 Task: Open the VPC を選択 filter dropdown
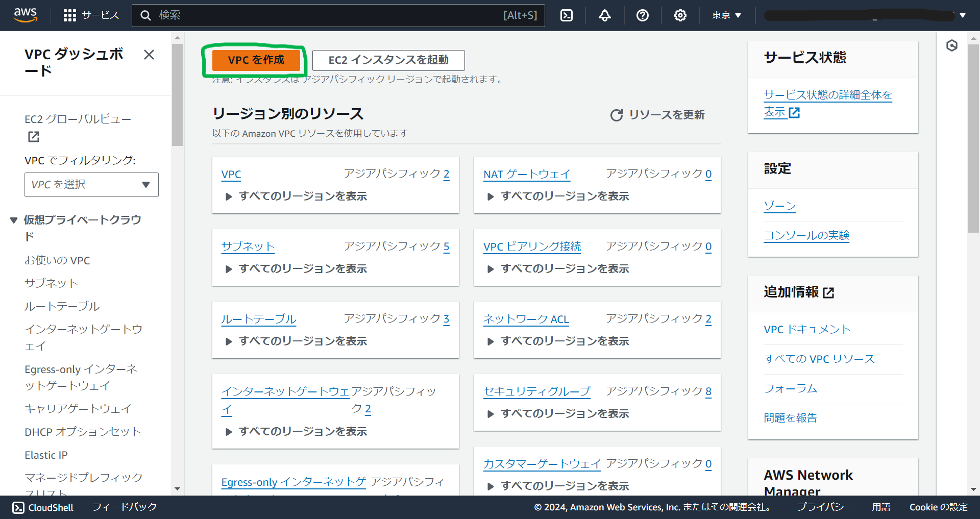(91, 185)
